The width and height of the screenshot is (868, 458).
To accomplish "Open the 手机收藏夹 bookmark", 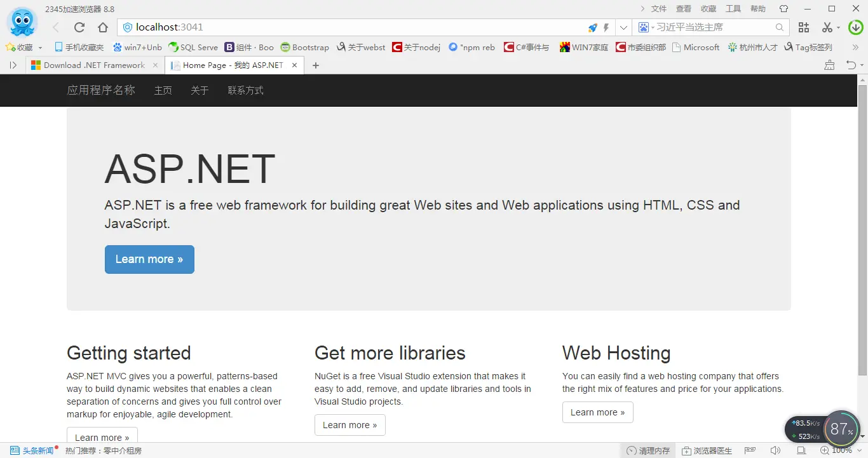I will 79,47.
